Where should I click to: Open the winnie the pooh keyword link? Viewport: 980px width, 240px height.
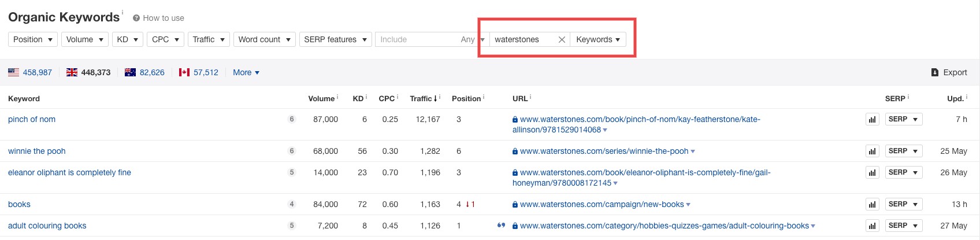point(37,151)
